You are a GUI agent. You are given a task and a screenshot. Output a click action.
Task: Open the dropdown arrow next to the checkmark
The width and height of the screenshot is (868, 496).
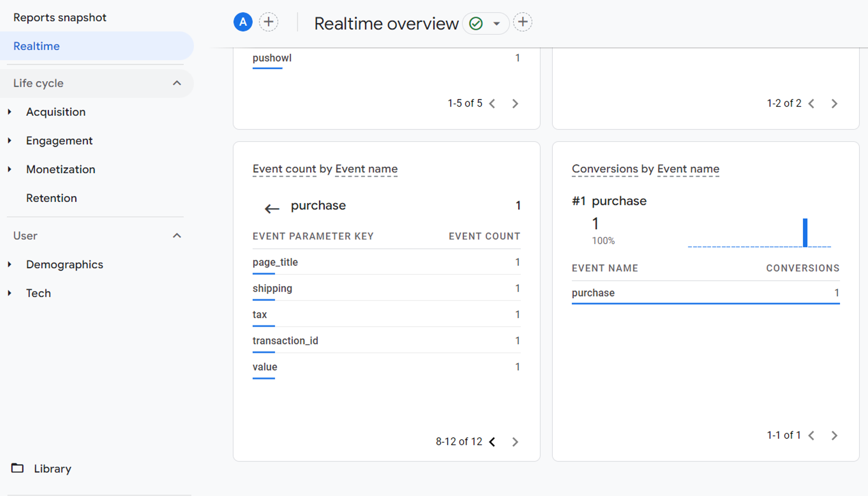(x=497, y=23)
